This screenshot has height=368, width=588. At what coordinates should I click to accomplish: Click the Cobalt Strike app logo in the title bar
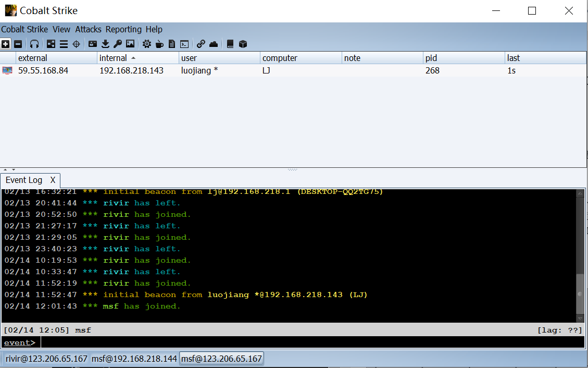click(10, 10)
